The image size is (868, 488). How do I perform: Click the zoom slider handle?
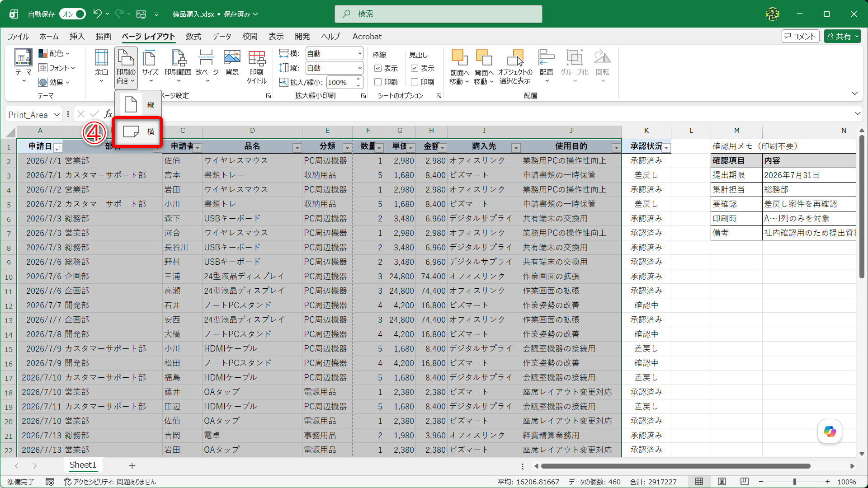pyautogui.click(x=794, y=482)
